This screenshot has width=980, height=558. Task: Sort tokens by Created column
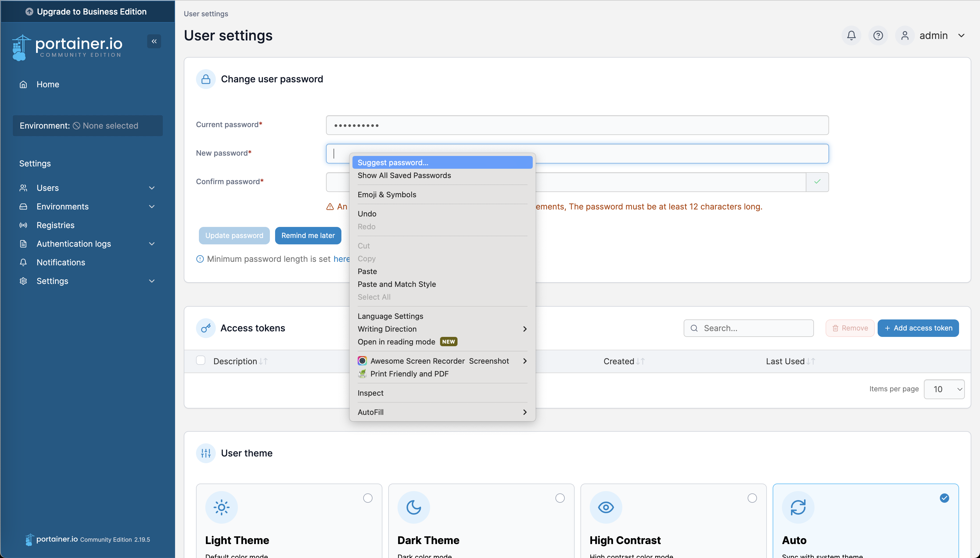(x=624, y=361)
